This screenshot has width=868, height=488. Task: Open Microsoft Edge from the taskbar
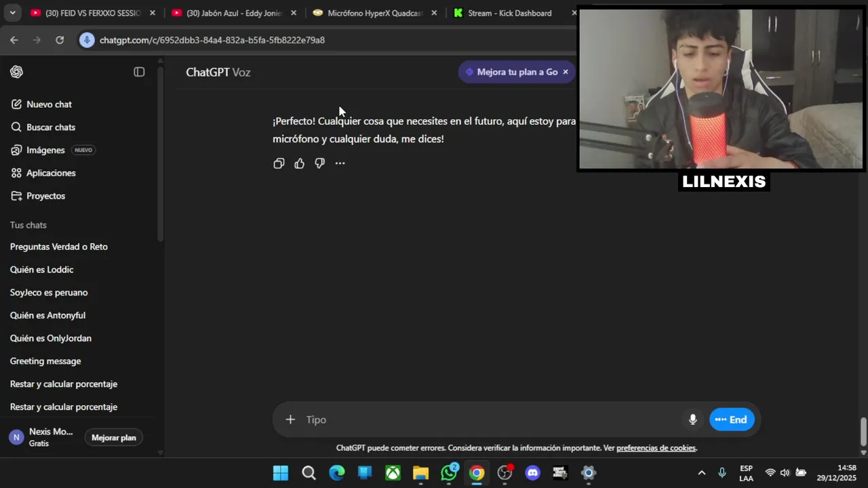pos(337,473)
